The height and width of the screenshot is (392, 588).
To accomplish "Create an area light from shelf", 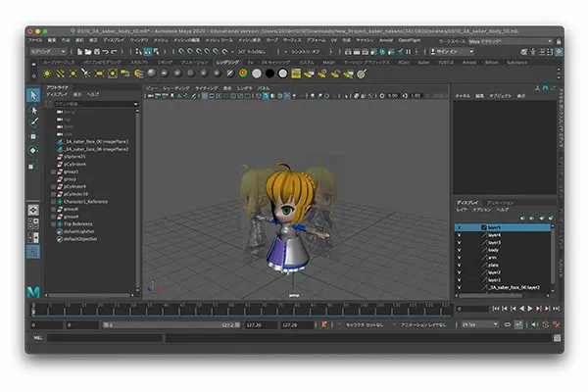I will click(x=99, y=73).
